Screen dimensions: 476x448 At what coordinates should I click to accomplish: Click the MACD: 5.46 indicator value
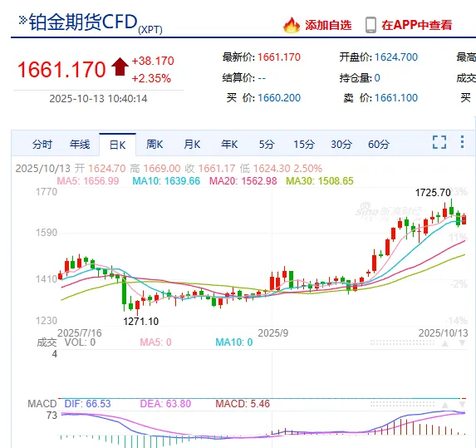tap(243, 404)
